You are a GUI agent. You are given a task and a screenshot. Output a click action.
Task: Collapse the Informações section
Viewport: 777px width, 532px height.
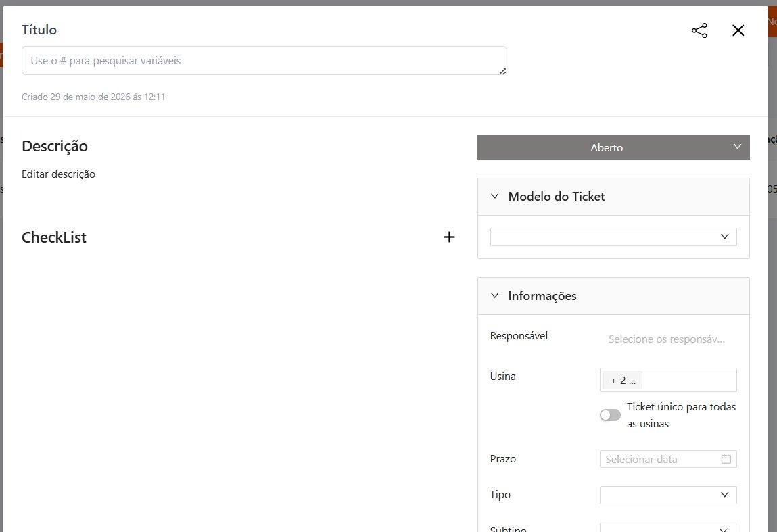click(494, 295)
